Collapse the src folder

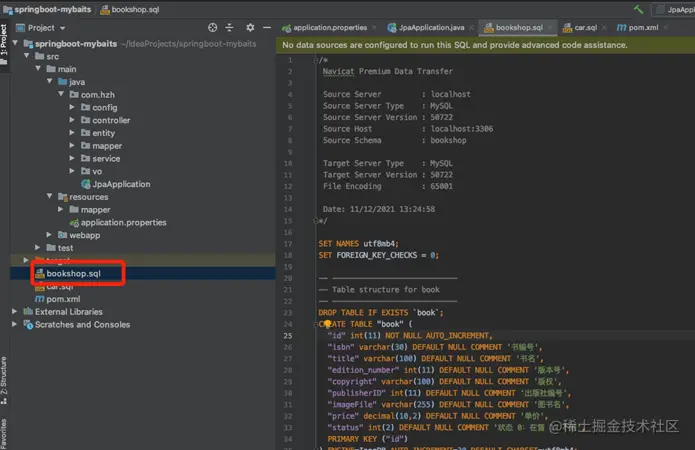(x=27, y=56)
